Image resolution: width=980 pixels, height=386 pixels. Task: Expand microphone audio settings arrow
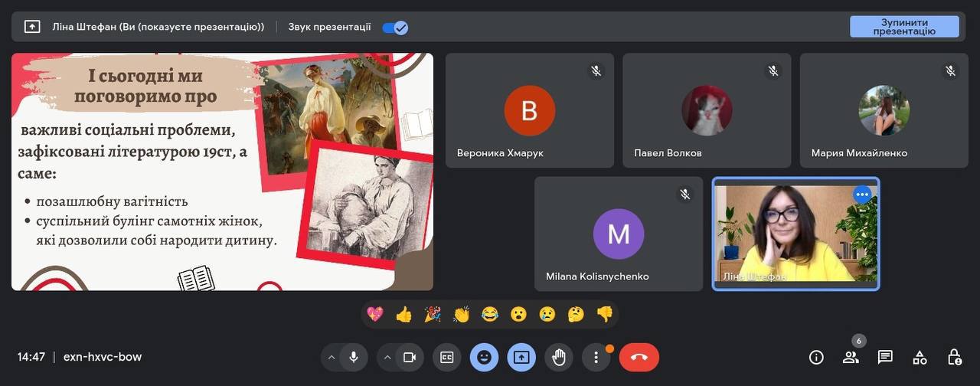point(332,357)
